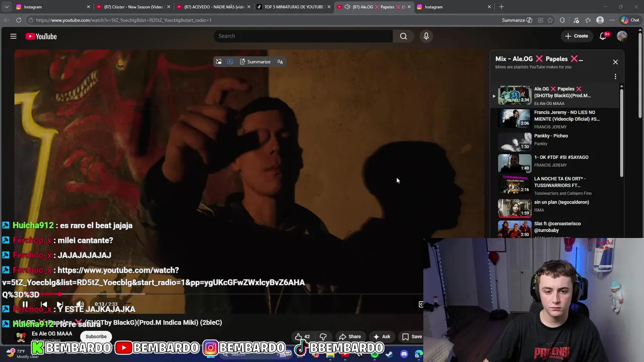Open Steam from the taskbar
Image resolution: width=644 pixels, height=362 pixels.
click(x=389, y=354)
